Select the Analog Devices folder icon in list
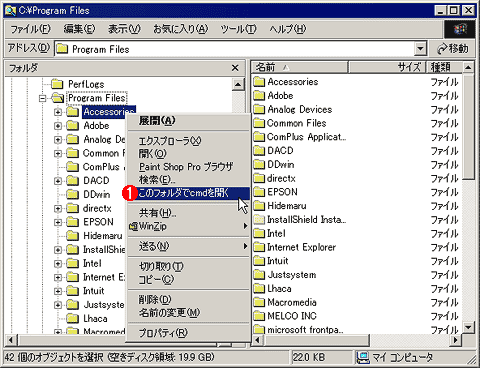 point(259,109)
